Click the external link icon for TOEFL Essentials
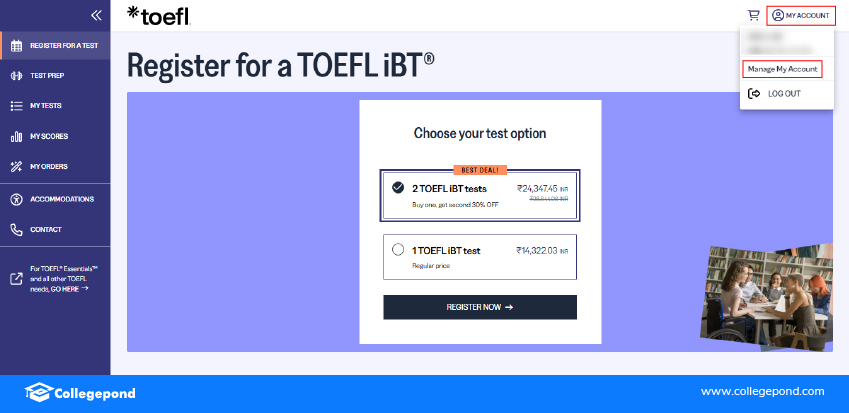The width and height of the screenshot is (849, 413). [16, 278]
